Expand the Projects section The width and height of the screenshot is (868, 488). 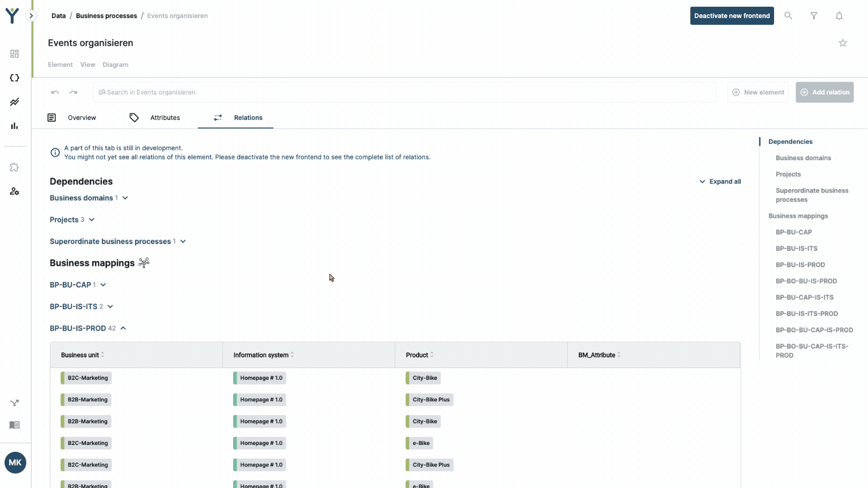tap(92, 220)
